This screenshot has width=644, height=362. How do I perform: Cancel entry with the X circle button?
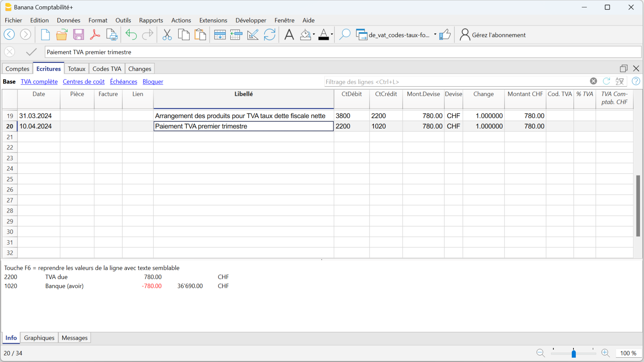pos(10,52)
